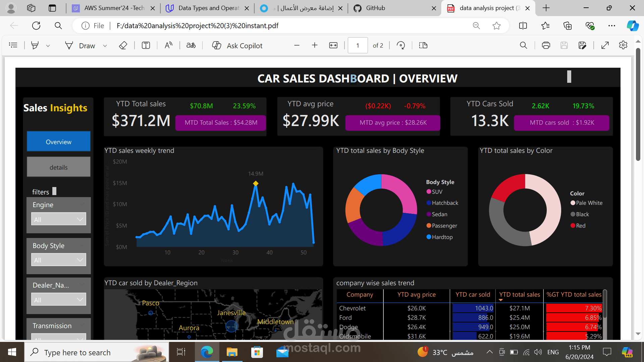Image resolution: width=644 pixels, height=362 pixels.
Task: Toggle the Draw tool on
Action: tap(80, 46)
